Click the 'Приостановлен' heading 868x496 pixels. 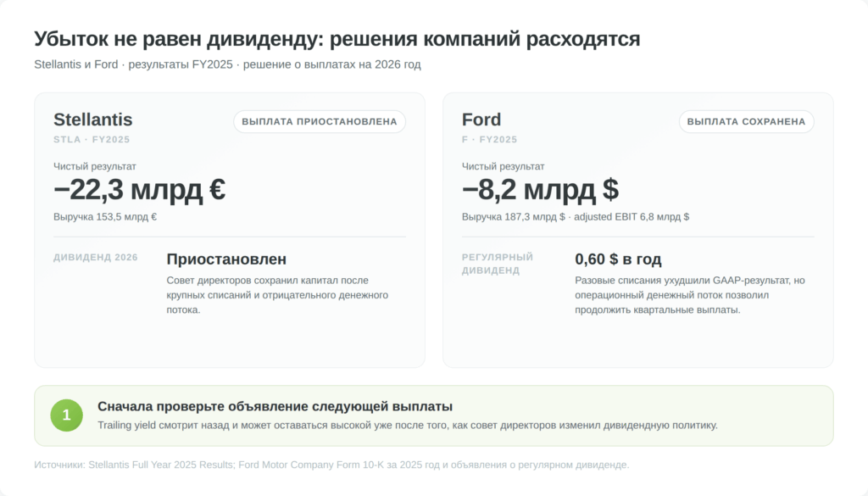pyautogui.click(x=226, y=259)
